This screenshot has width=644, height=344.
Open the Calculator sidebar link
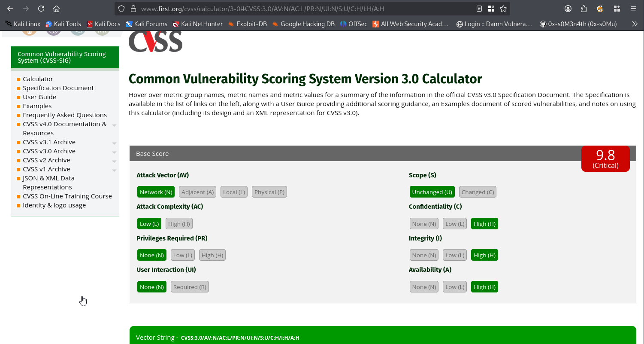click(x=38, y=79)
